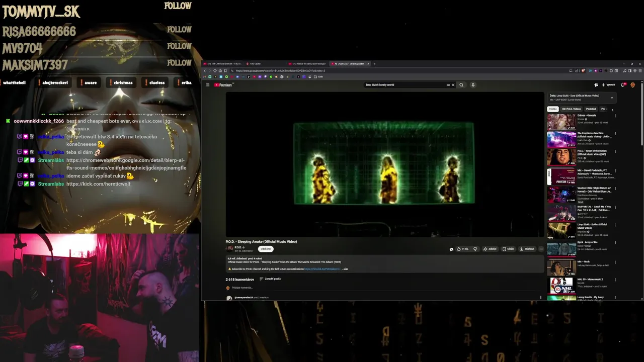This screenshot has height=362, width=644.
Task: Open a new browser tab with plus
Action: (x=374, y=64)
